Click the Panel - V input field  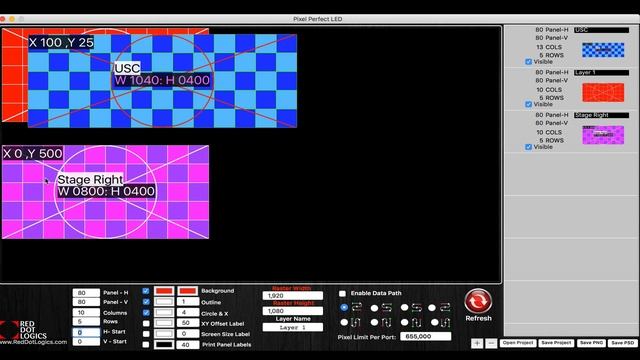(86, 302)
